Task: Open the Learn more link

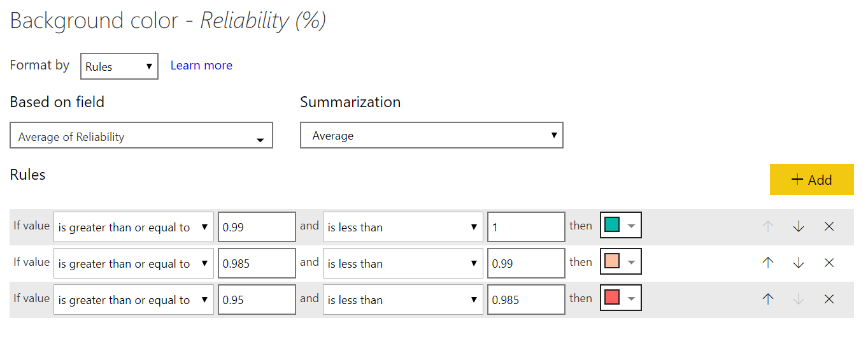Action: (201, 66)
